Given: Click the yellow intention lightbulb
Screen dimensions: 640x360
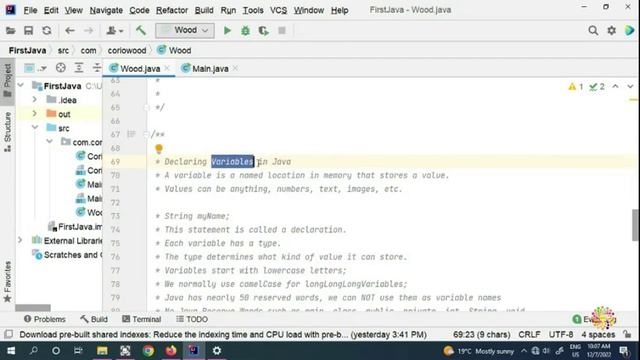Looking at the screenshot, I should click(x=159, y=149).
